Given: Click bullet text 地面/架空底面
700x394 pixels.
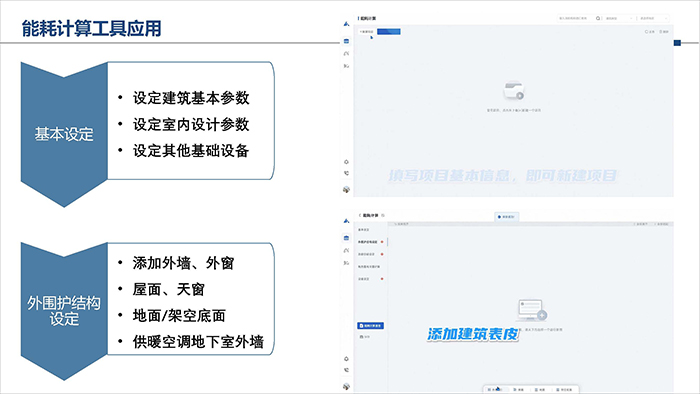Looking at the screenshot, I should 179,315.
